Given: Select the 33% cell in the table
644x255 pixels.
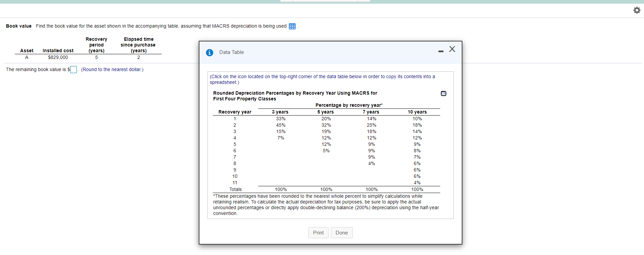Looking at the screenshot, I should pos(281,119).
